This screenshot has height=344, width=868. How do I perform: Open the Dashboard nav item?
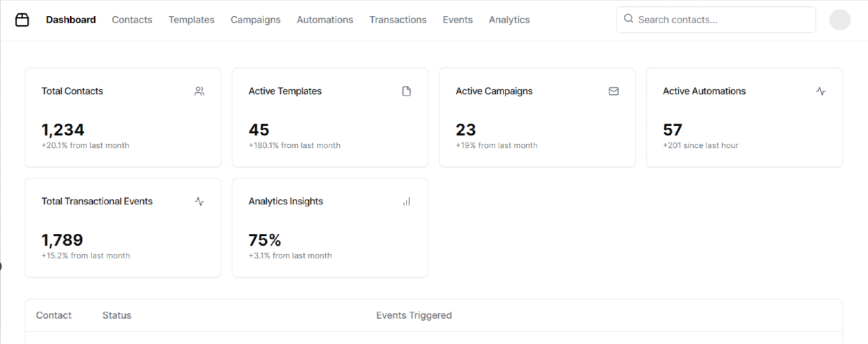pos(71,20)
